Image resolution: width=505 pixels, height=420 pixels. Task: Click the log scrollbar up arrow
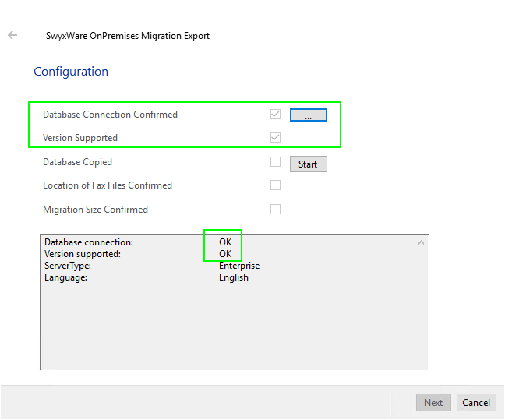[422, 242]
